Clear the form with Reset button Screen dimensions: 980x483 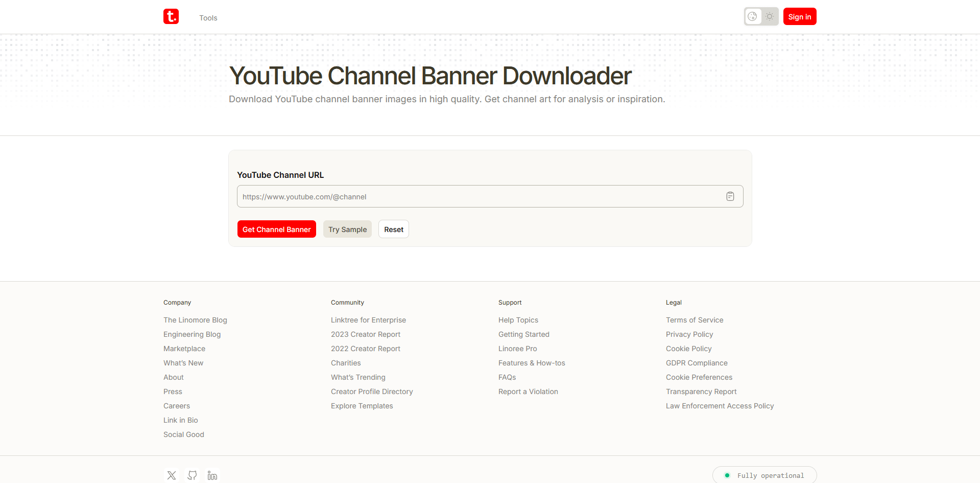[x=393, y=229]
